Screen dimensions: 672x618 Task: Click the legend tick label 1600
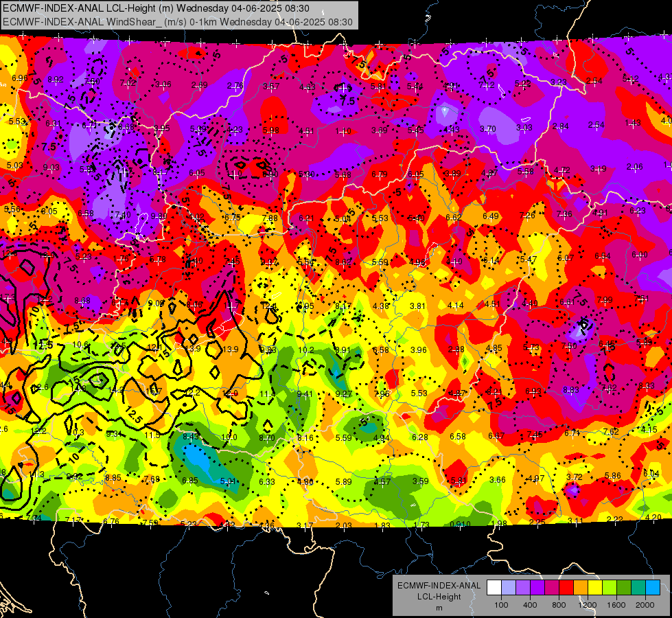tap(616, 605)
